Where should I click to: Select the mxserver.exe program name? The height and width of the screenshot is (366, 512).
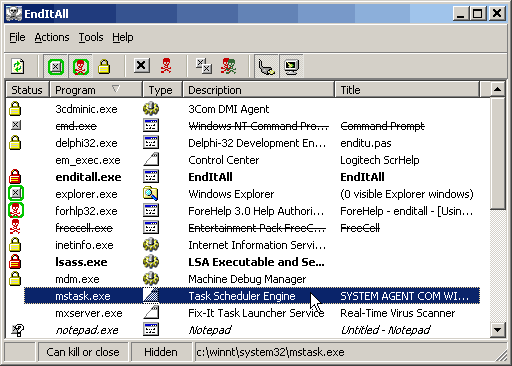coord(89,313)
